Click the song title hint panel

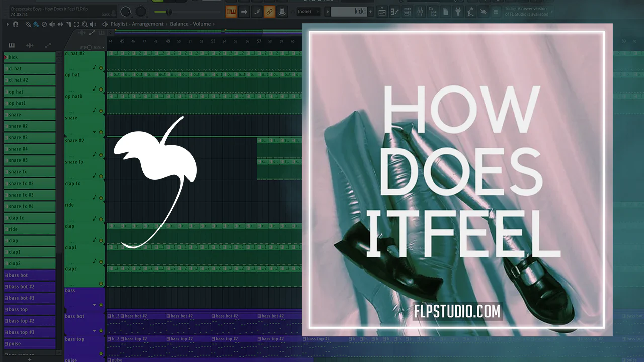pos(63,11)
